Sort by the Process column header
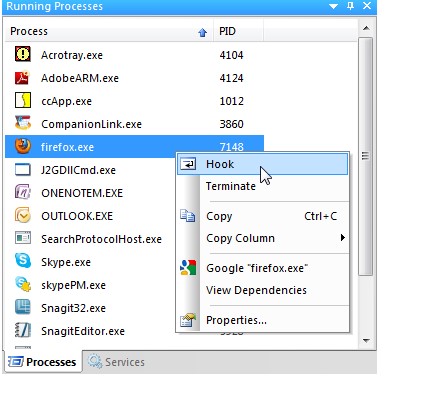 (109, 31)
